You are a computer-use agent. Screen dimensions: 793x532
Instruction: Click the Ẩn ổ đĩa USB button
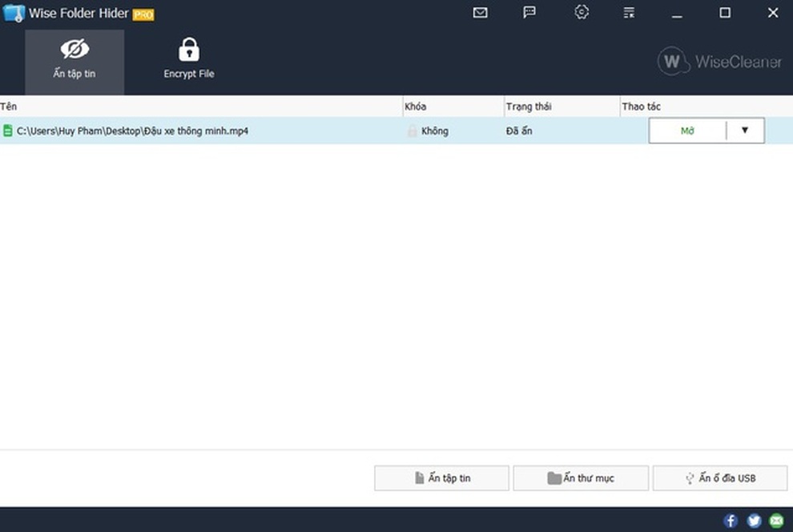pos(720,478)
